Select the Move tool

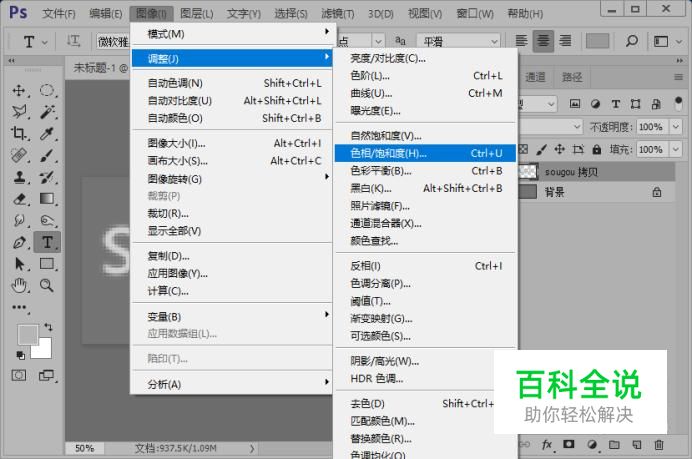[19, 90]
